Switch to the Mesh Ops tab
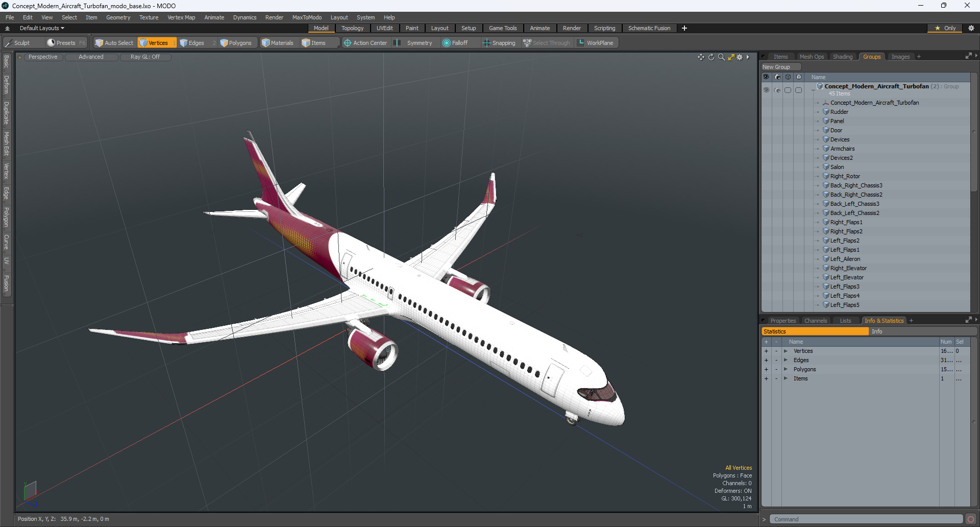The height and width of the screenshot is (527, 980). (812, 57)
